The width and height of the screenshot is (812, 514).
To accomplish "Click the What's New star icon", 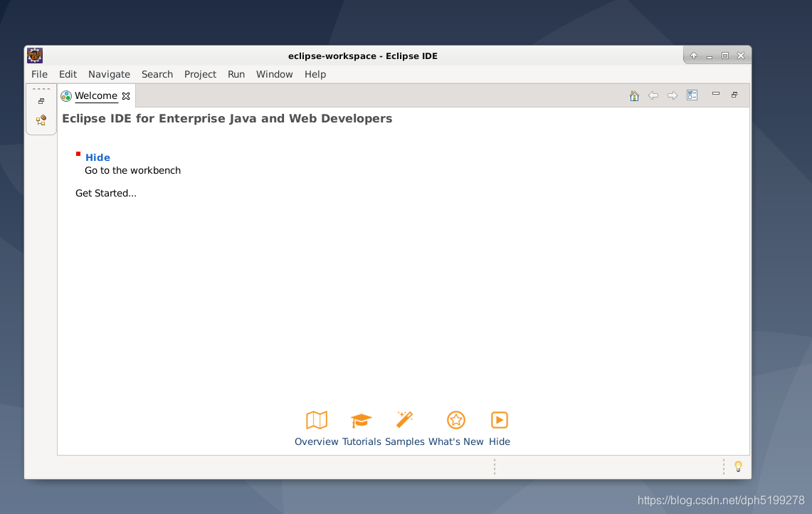I will 455,420.
